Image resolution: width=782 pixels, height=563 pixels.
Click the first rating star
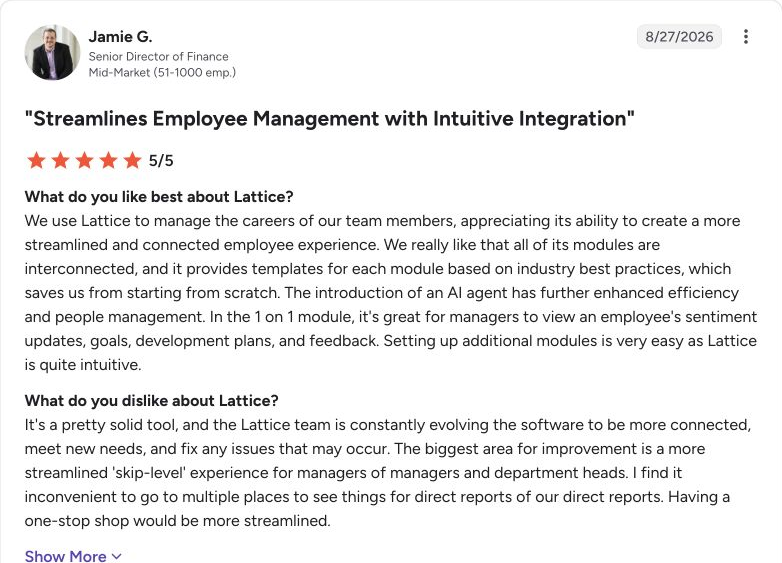(36, 161)
